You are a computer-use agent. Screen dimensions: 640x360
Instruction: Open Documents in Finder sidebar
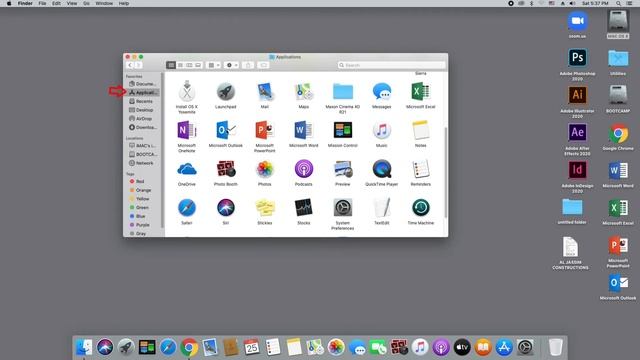click(x=142, y=84)
